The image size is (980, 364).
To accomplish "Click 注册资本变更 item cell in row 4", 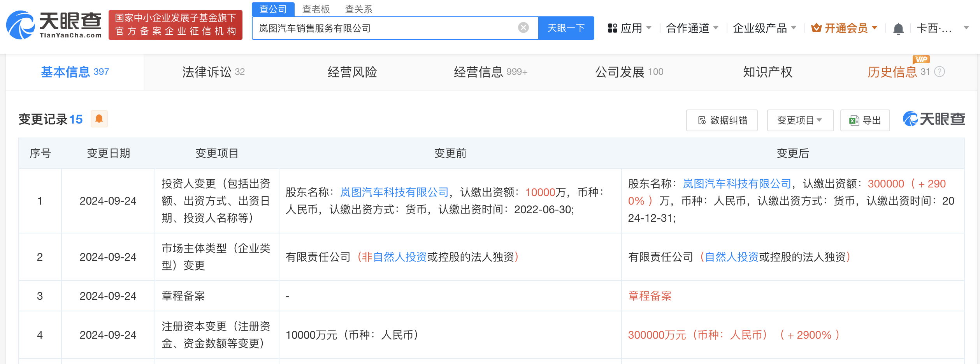I will coord(216,335).
